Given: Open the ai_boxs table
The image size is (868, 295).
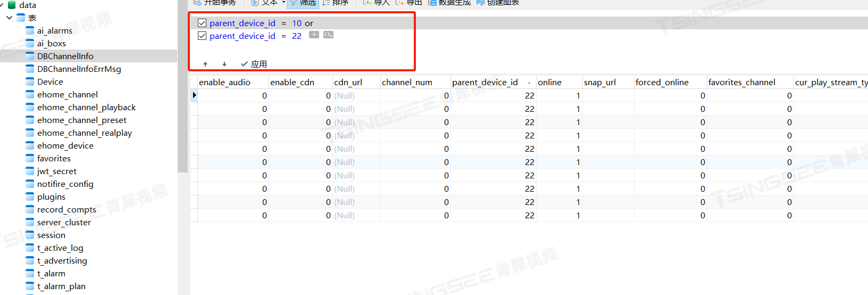Looking at the screenshot, I should pyautogui.click(x=52, y=43).
